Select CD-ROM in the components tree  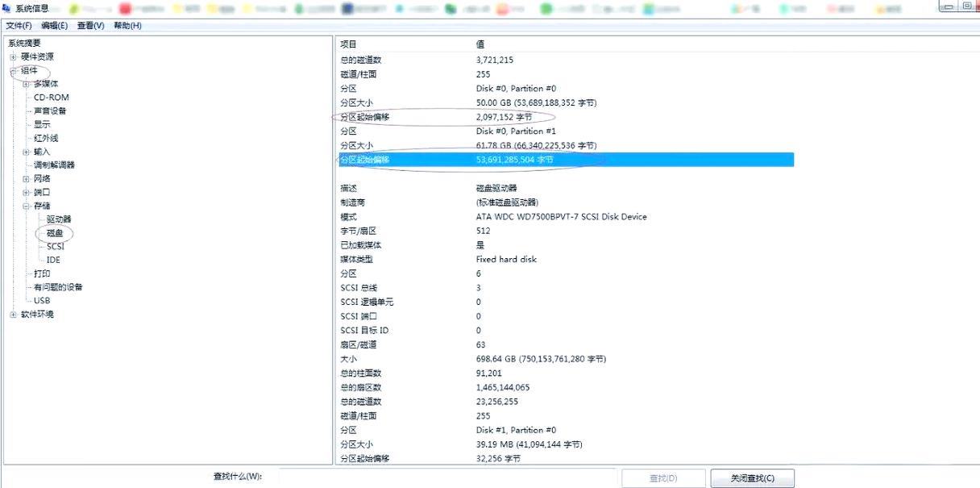[51, 97]
